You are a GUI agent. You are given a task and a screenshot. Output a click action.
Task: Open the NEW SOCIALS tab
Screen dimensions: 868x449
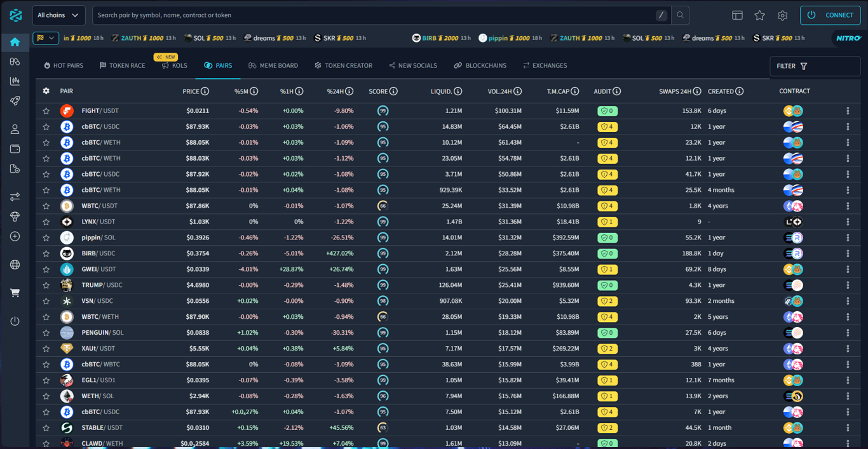(413, 65)
